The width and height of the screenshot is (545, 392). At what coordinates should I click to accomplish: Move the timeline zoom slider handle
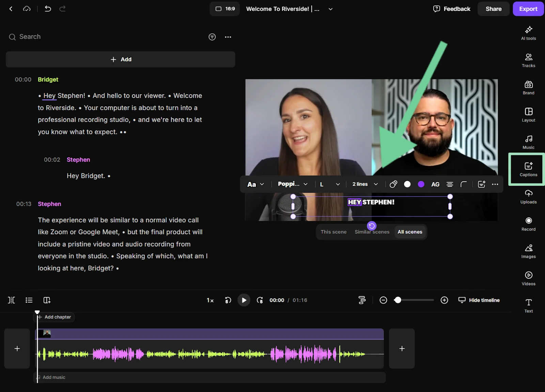[398, 300]
